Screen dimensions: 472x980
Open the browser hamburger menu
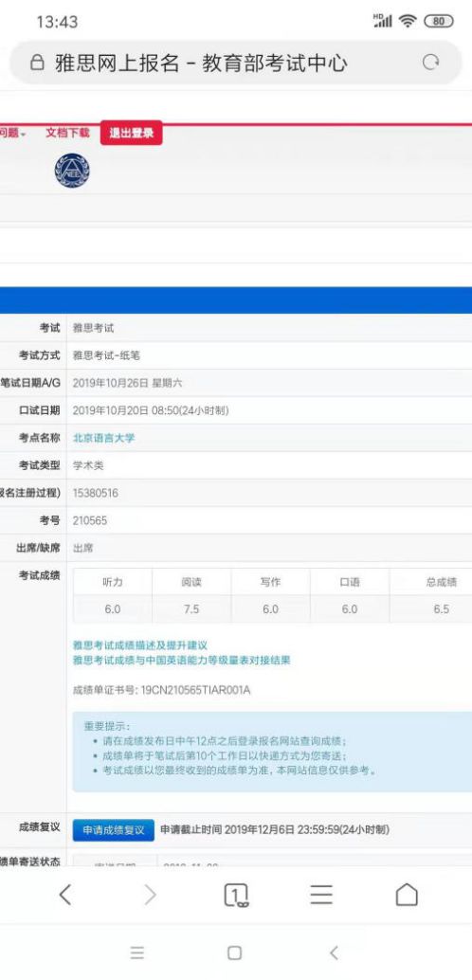click(321, 895)
